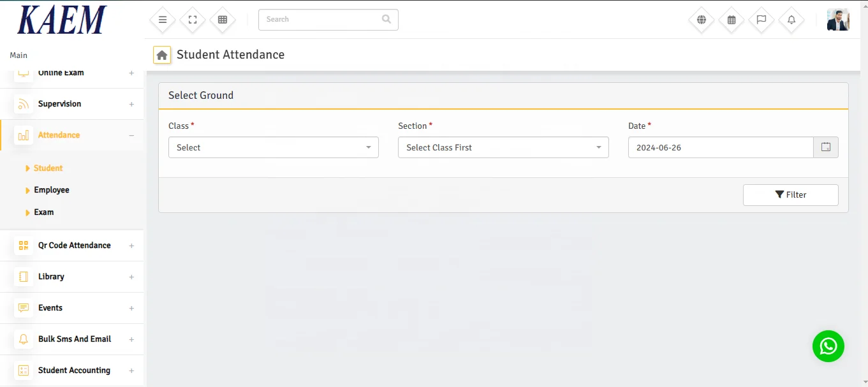Click the Library book icon
Screen dimensions: 868x387
point(24,277)
